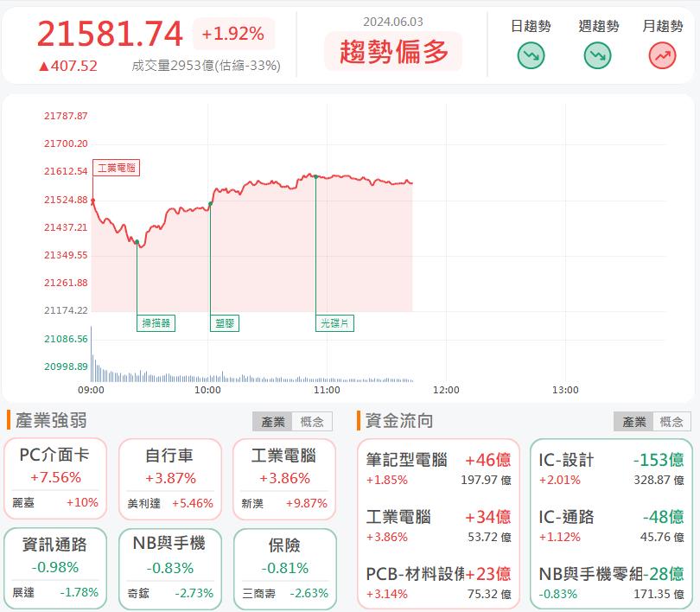Open the 月趨勢 monthly trend icon
Screen dimensions: 700x612
click(x=662, y=54)
